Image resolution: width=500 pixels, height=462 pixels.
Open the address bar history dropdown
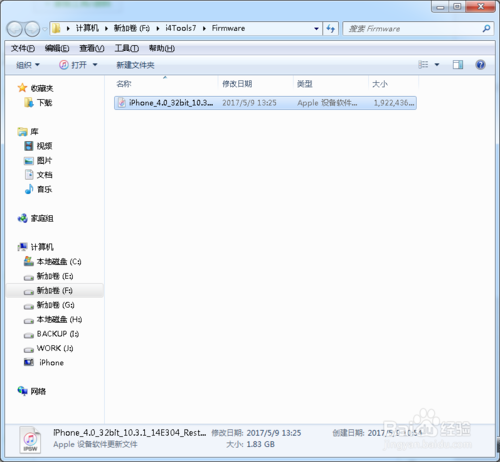point(316,29)
